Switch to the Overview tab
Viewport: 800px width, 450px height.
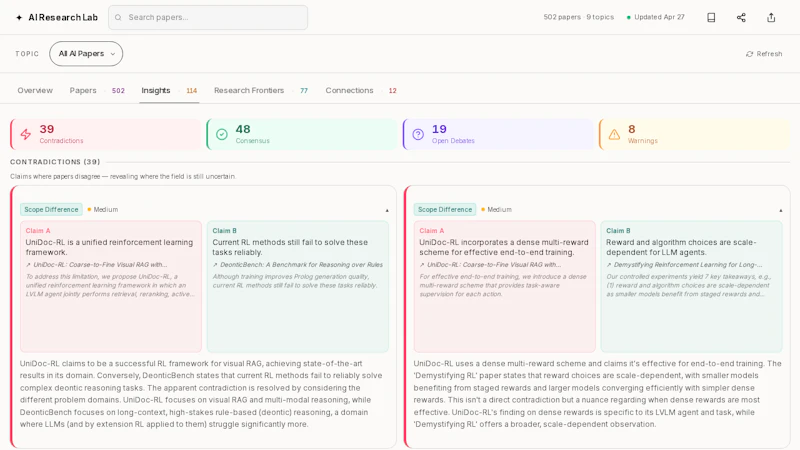(35, 90)
